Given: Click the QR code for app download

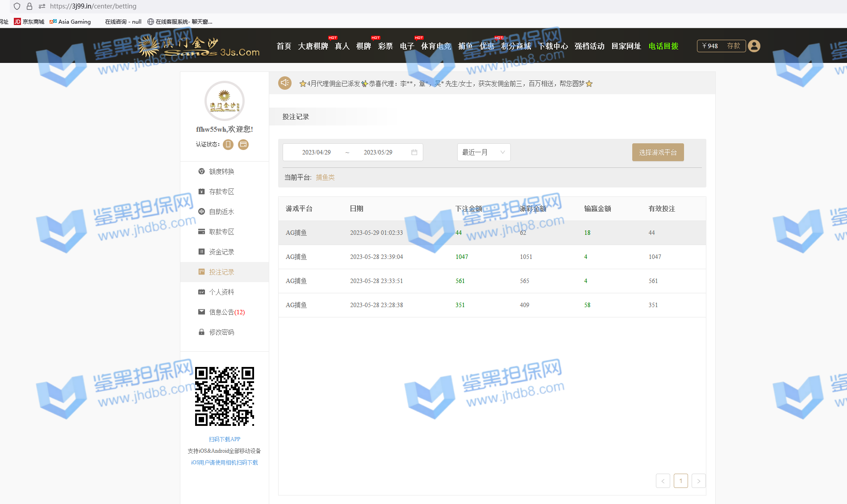Looking at the screenshot, I should click(x=225, y=396).
